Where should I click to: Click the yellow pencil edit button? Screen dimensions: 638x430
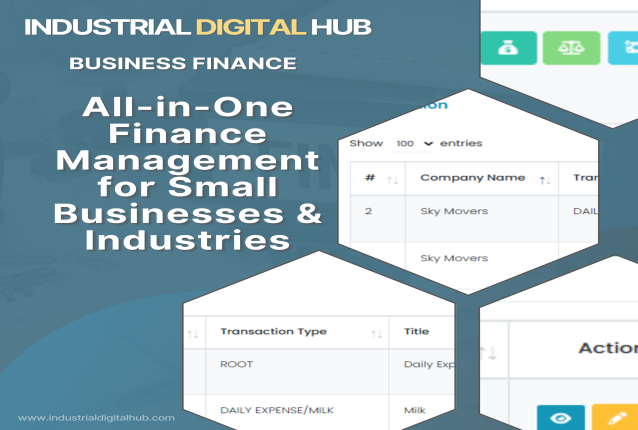click(x=615, y=417)
